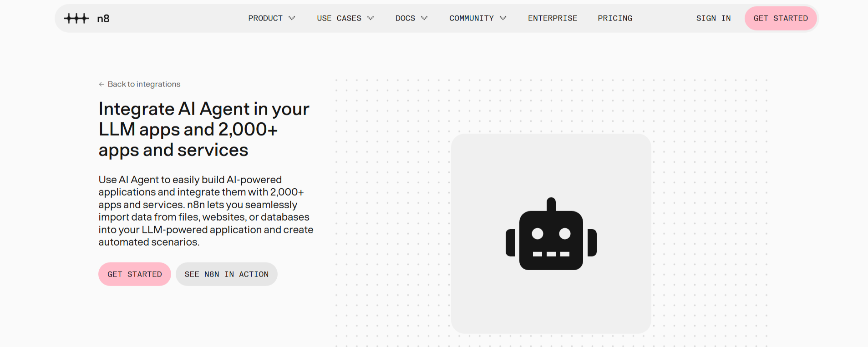Open the Pricing page
The height and width of the screenshot is (347, 868).
click(x=615, y=18)
